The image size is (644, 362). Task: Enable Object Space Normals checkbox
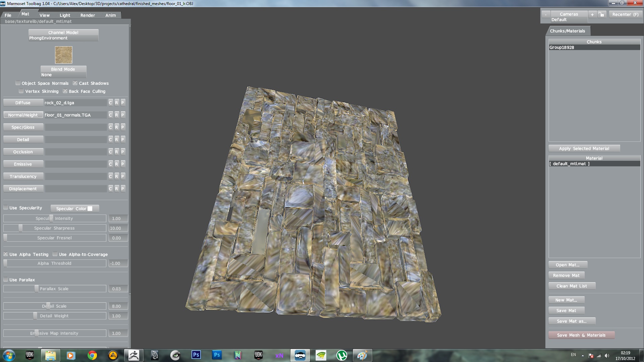[18, 83]
